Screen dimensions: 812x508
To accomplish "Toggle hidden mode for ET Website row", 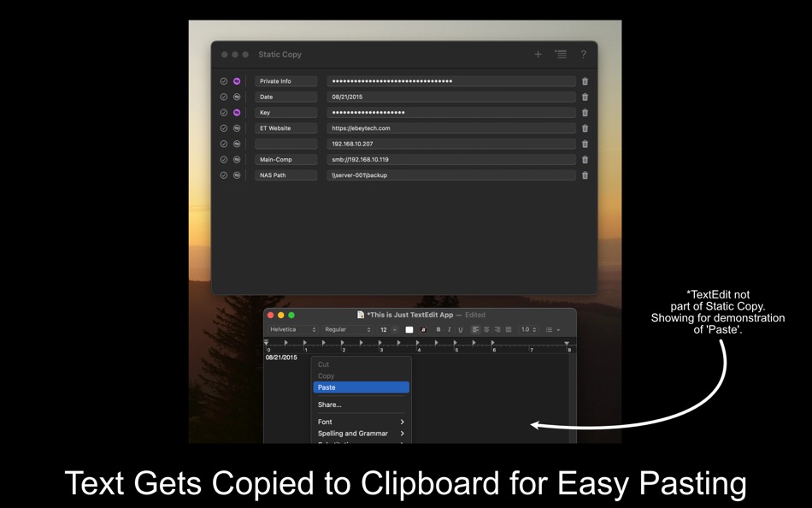I will click(x=237, y=128).
